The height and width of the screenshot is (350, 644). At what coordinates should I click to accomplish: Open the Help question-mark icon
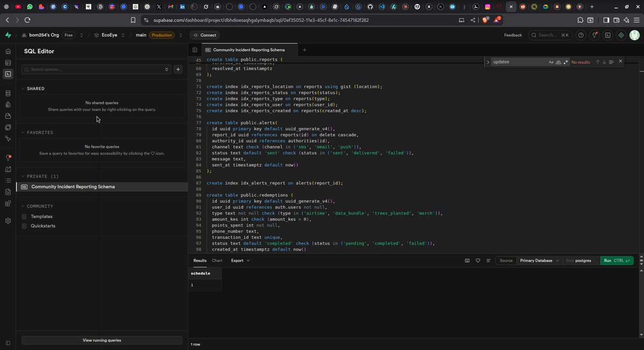click(581, 35)
